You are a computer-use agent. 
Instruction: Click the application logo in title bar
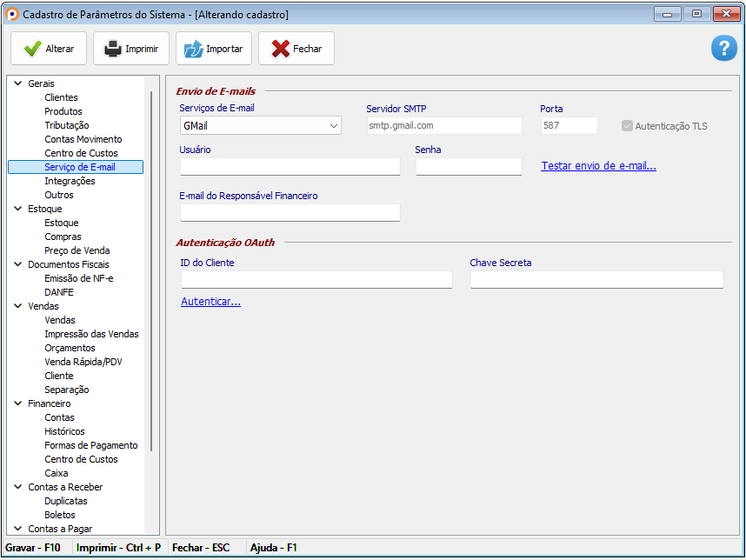(11, 14)
